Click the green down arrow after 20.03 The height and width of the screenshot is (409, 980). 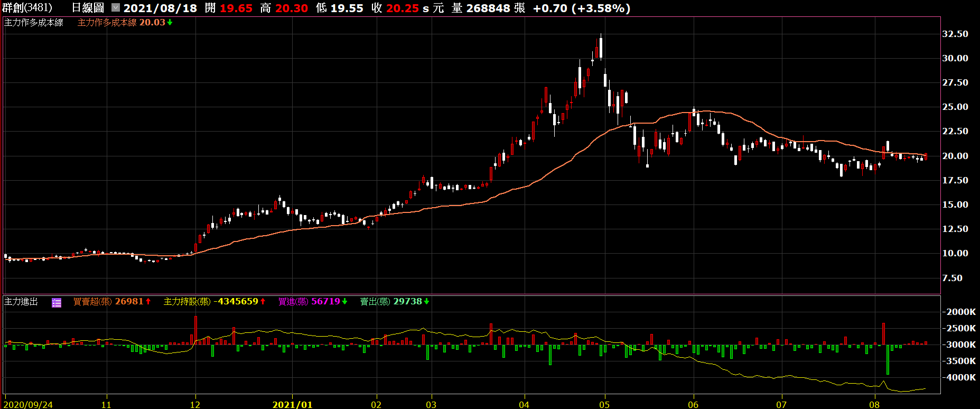coord(170,23)
